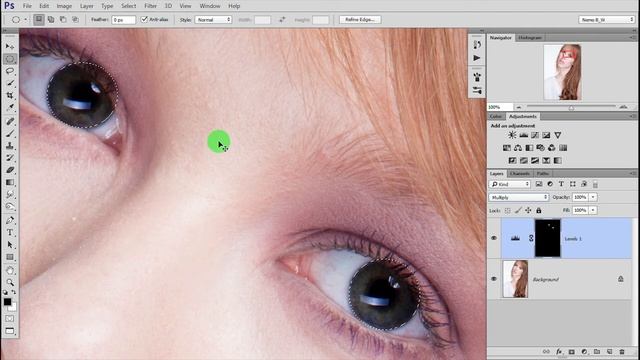Toggle lock position
This screenshot has height=360, width=640.
point(528,211)
